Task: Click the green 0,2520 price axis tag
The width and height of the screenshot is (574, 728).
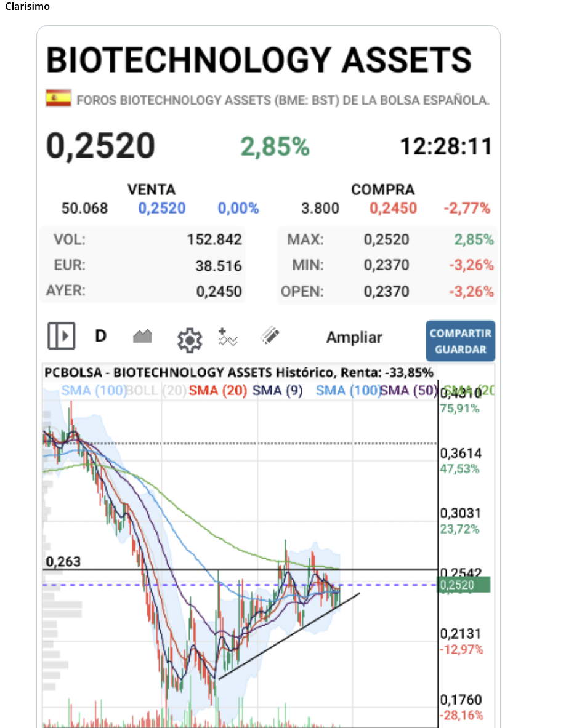Action: click(464, 585)
